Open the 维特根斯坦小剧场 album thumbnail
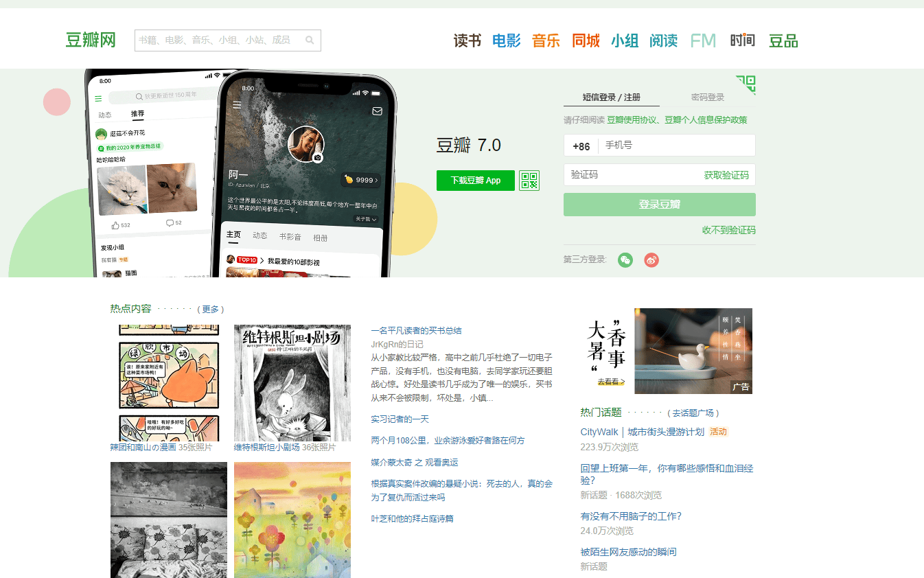Viewport: 924px width, 578px height. click(x=292, y=383)
